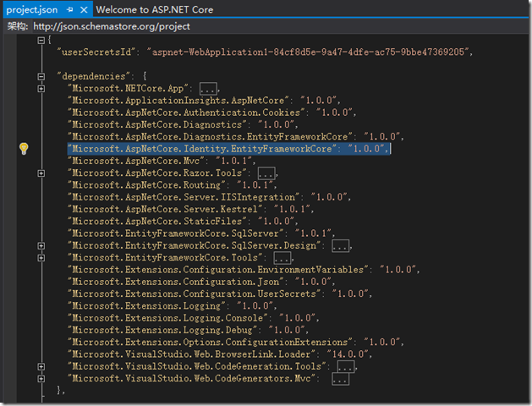Click the ellipsis box after CodeGenerators.Mvc
Viewport: 532px width, 406px height.
tap(340, 379)
